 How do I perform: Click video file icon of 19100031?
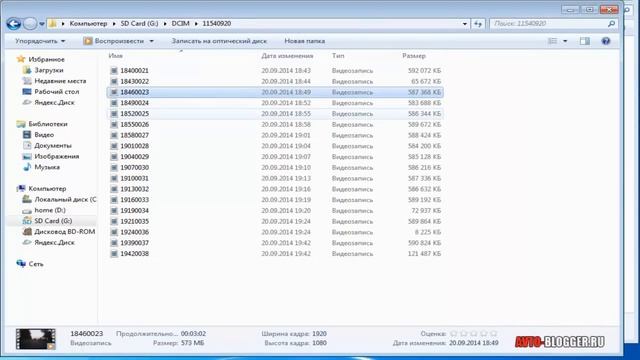[114, 178]
